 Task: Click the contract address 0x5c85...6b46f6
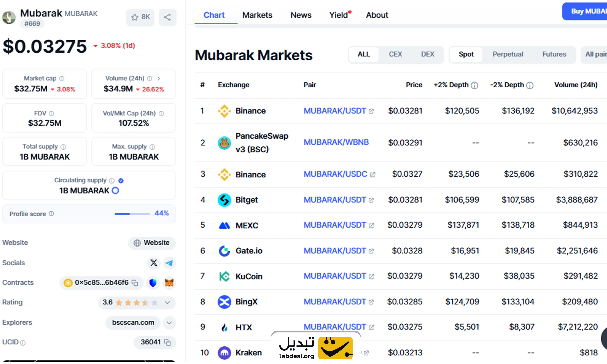[x=102, y=282]
